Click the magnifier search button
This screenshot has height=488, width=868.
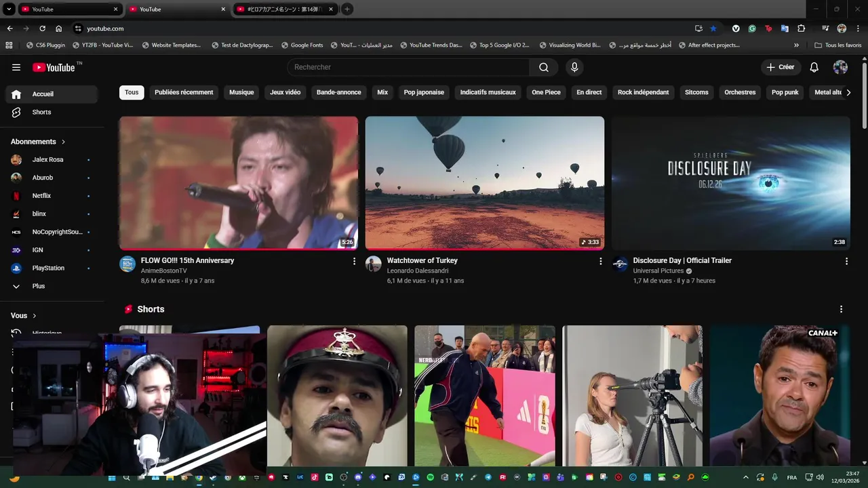coord(544,67)
